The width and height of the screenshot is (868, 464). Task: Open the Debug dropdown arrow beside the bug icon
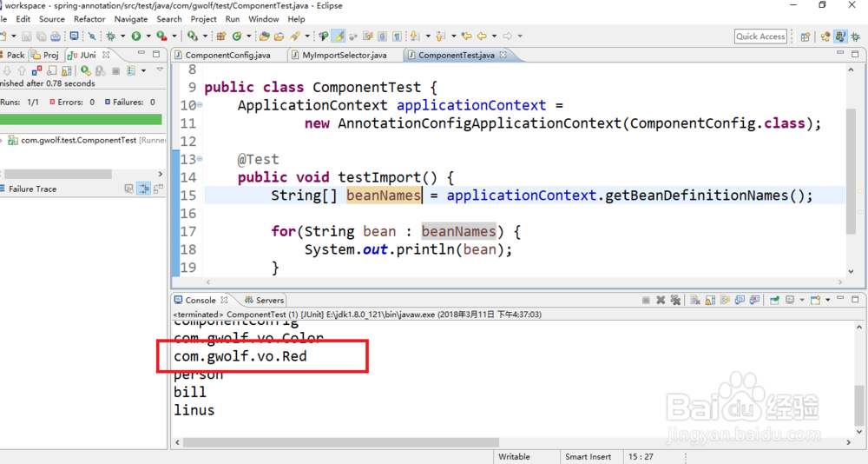122,36
